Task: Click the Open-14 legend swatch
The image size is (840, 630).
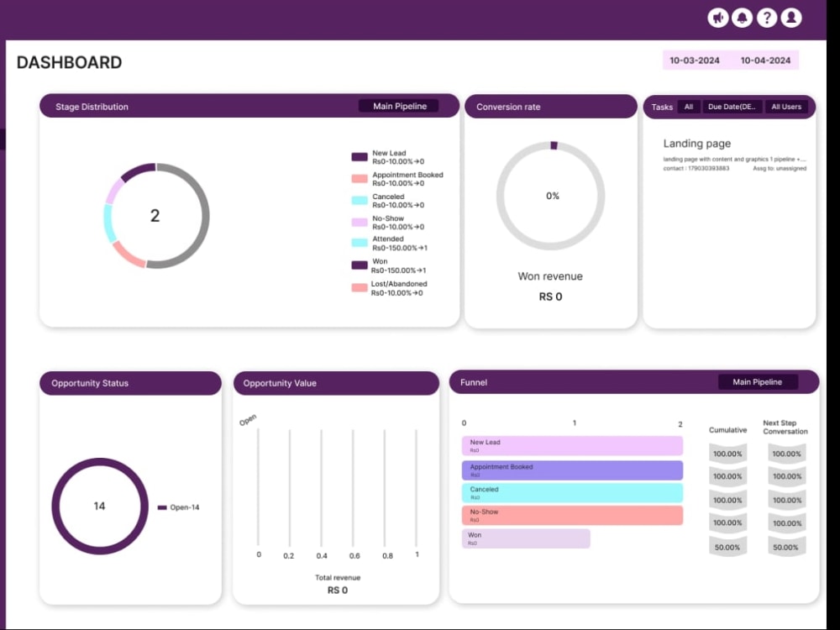Action: [162, 507]
